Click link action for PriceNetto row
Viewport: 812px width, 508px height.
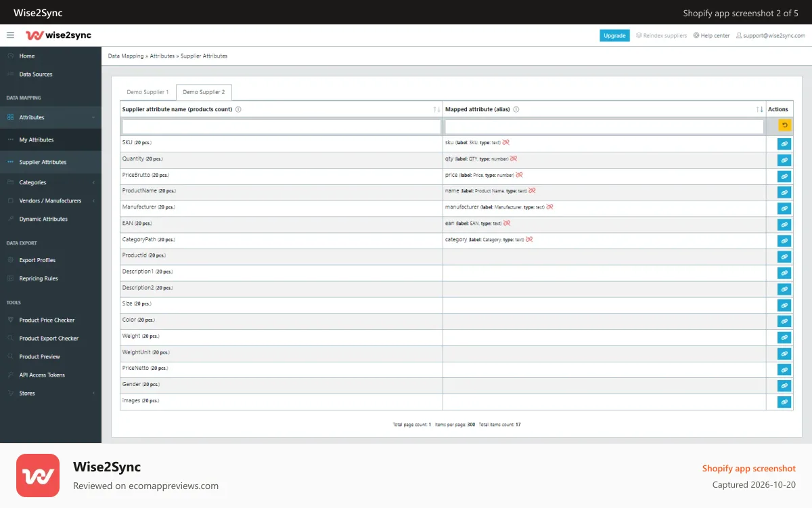pos(784,370)
